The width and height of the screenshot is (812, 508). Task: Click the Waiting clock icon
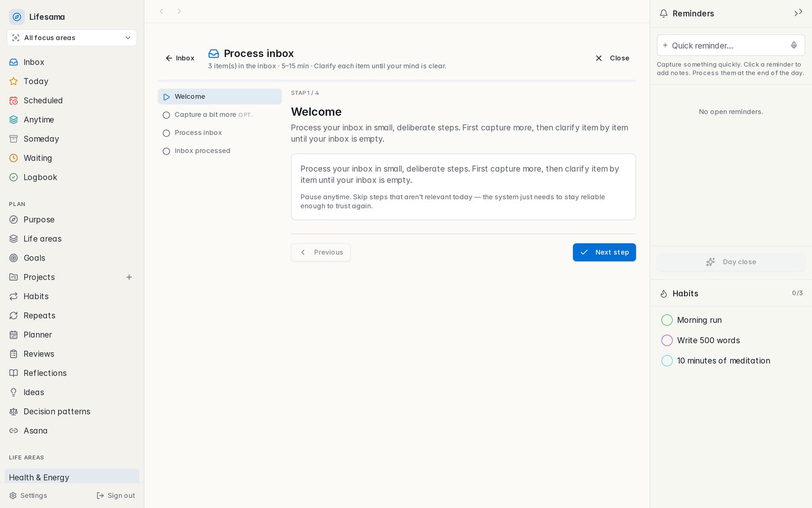(14, 158)
